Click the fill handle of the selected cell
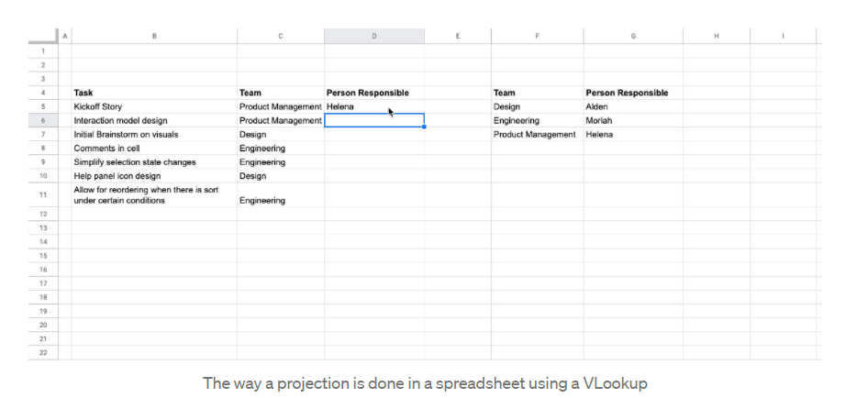Screen dimensions: 868x398 (x=425, y=127)
